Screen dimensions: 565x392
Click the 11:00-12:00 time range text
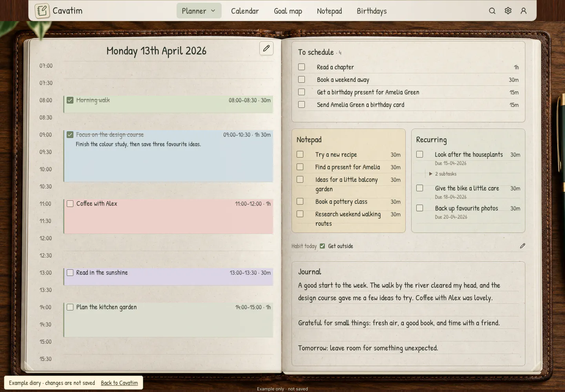(248, 203)
